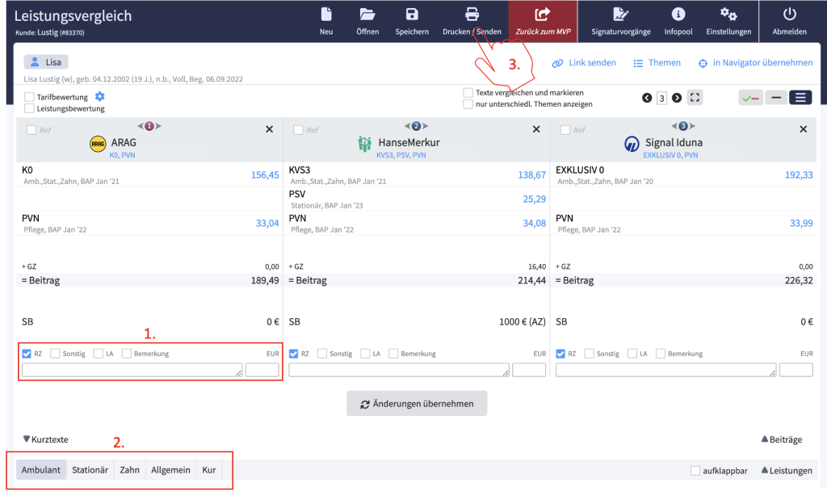Viewport: 827px width, 504px height.
Task: Toggle the aufklappbar checkbox
Action: click(695, 470)
